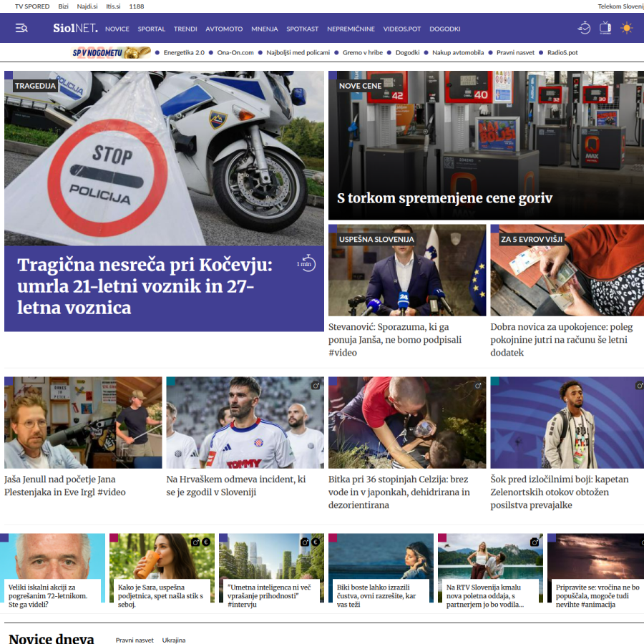Open Bitka pri 36 stopinjah Celzija headline
This screenshot has width=644, height=644.
(x=399, y=492)
